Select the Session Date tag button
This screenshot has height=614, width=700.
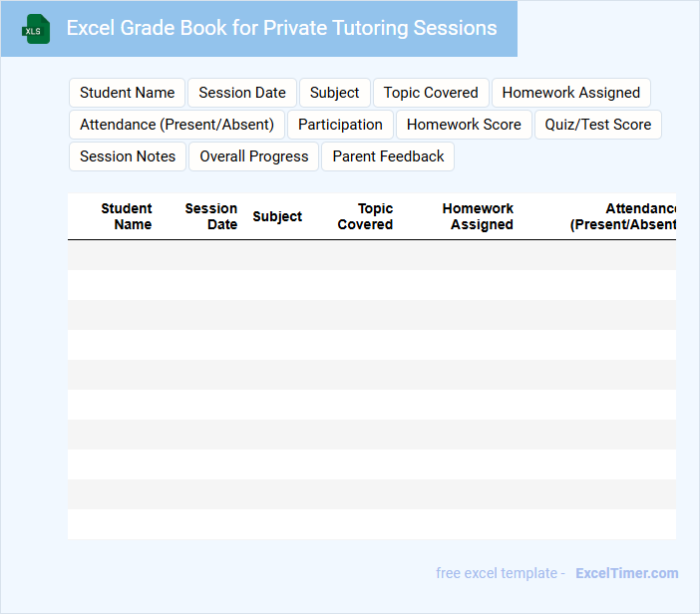coord(242,93)
